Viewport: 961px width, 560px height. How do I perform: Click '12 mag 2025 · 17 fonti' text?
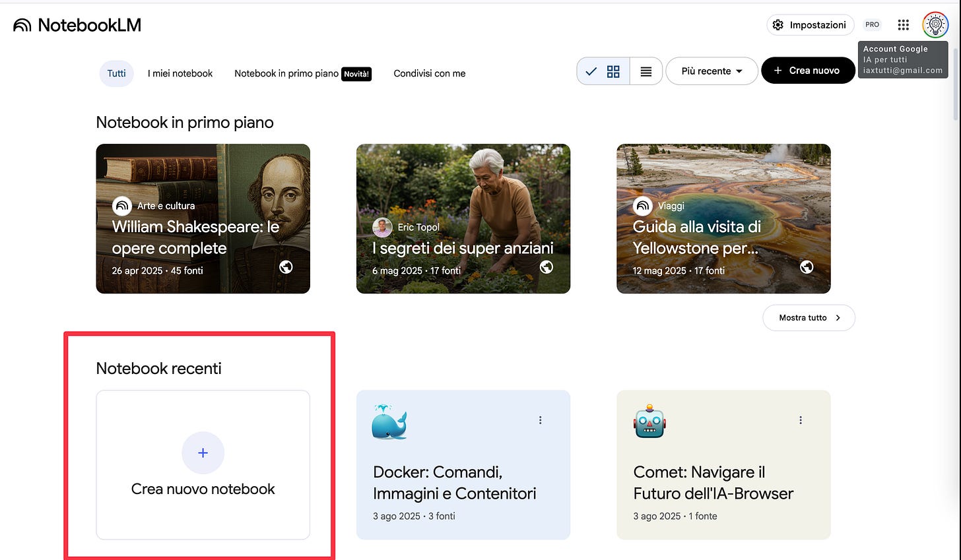[x=679, y=270]
